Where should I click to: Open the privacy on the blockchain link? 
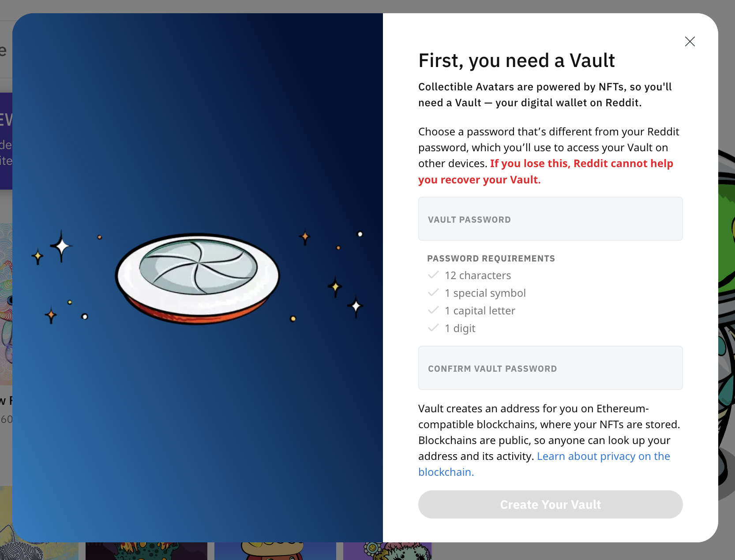tap(544, 464)
